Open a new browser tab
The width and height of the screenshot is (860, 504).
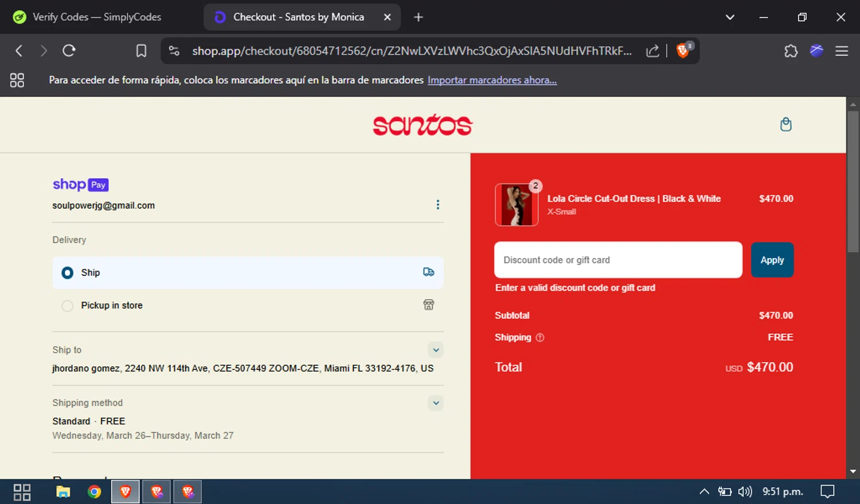tap(418, 17)
